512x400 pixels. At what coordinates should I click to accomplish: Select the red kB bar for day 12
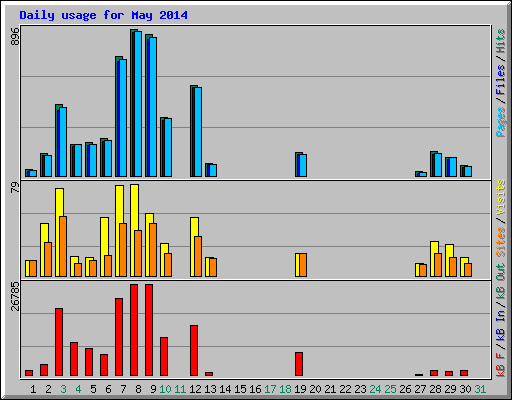(x=194, y=351)
